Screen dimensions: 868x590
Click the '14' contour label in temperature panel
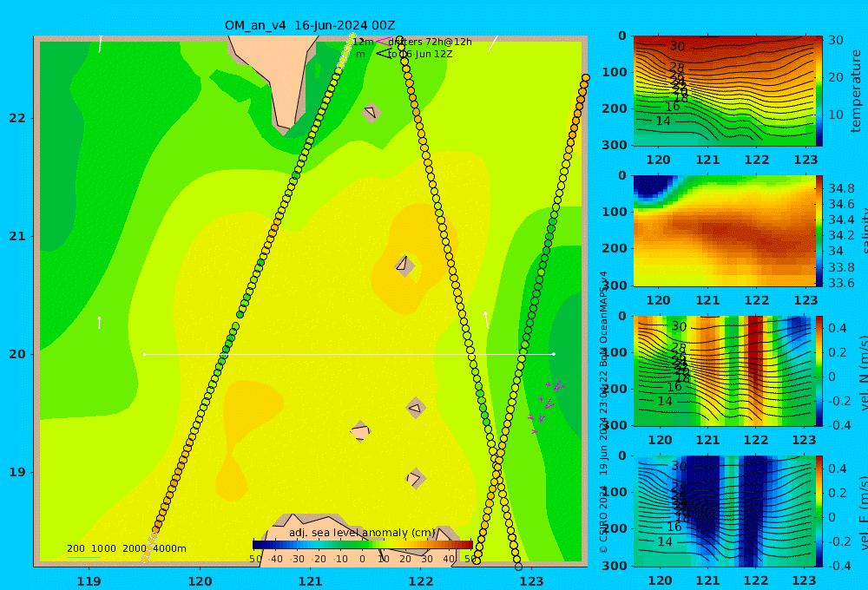[663, 121]
